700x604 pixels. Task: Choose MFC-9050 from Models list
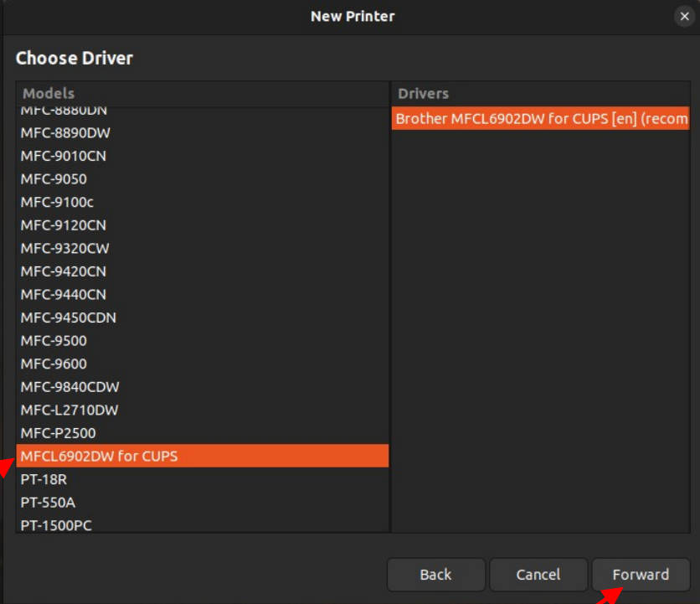54,178
